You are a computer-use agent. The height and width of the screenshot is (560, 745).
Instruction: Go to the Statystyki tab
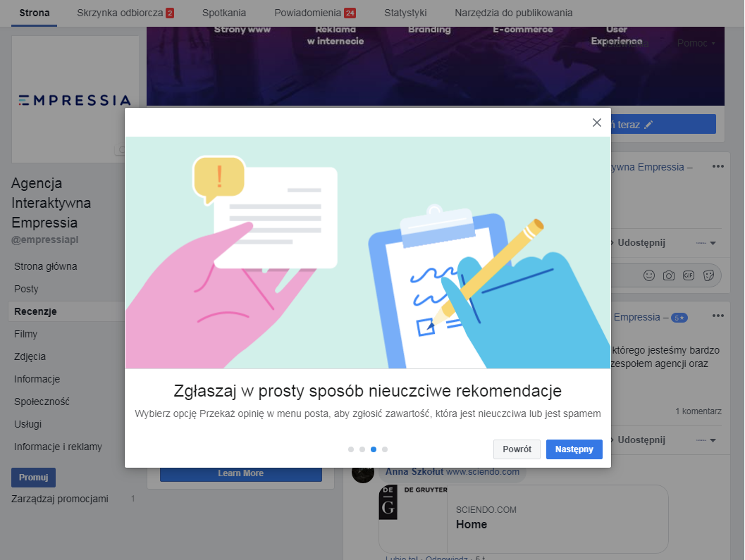coord(405,13)
